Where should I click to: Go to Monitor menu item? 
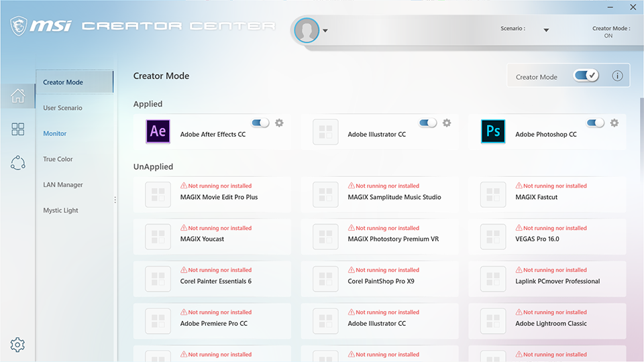click(54, 133)
